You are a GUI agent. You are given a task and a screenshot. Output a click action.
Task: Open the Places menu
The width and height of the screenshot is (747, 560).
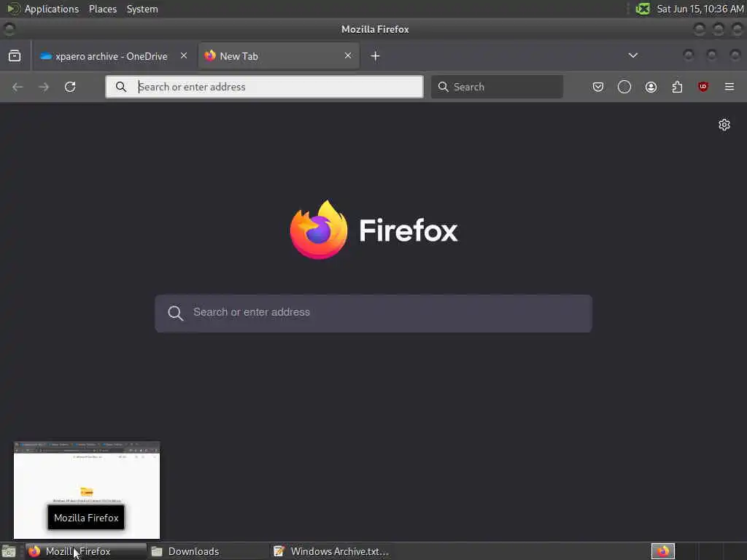102,9
